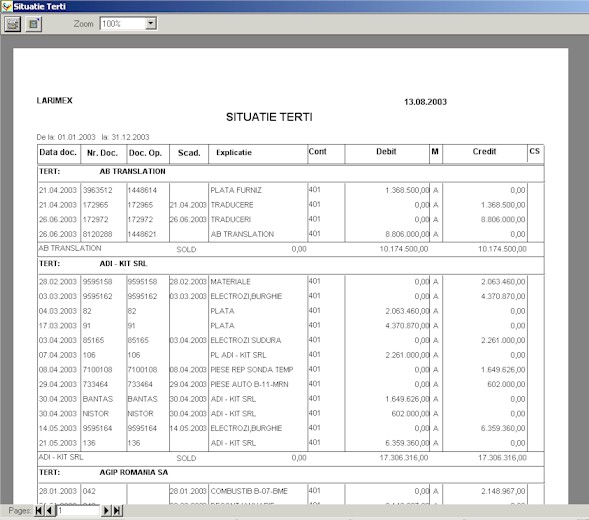Select the PLATA FURNIZ row entry

click(x=236, y=190)
